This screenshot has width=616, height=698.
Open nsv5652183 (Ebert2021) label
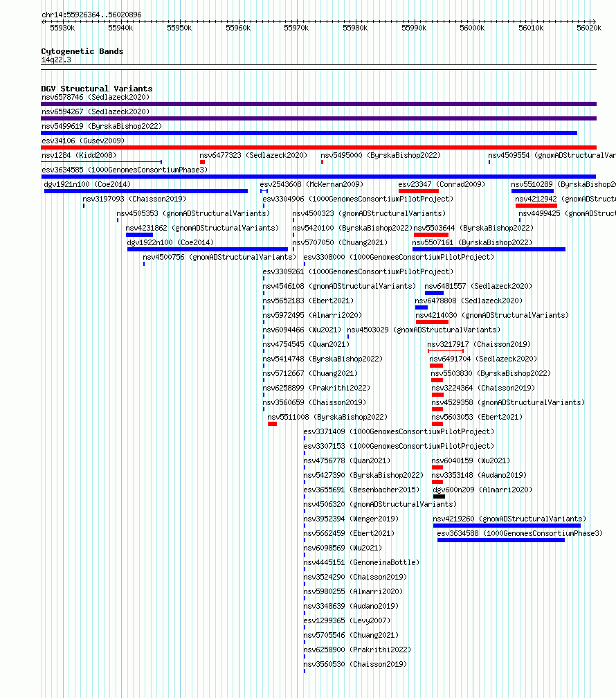pos(308,301)
